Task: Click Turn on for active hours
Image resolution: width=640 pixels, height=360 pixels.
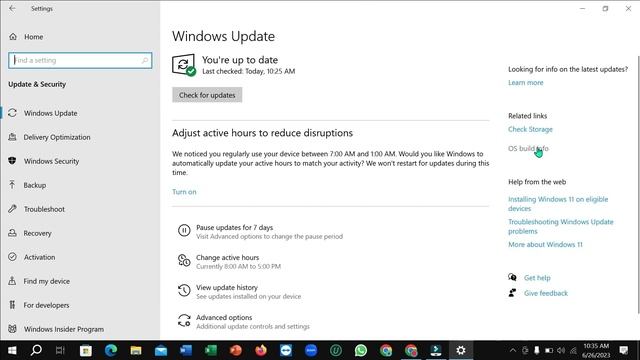Action: tap(184, 192)
